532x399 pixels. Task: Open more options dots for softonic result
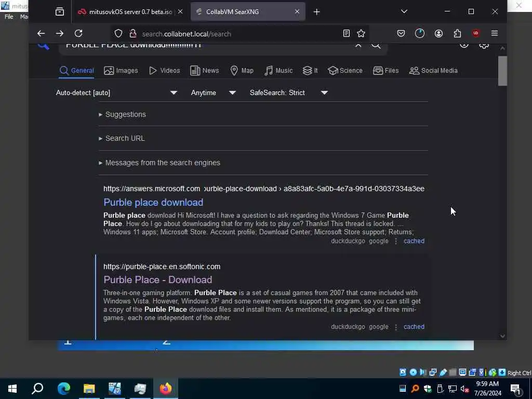[396, 327]
